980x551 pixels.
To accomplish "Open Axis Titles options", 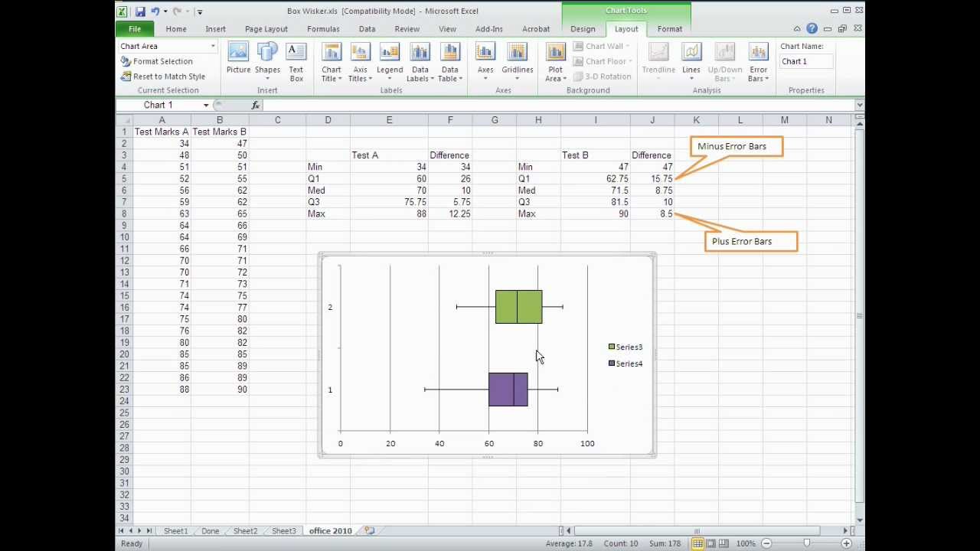I will (x=360, y=61).
